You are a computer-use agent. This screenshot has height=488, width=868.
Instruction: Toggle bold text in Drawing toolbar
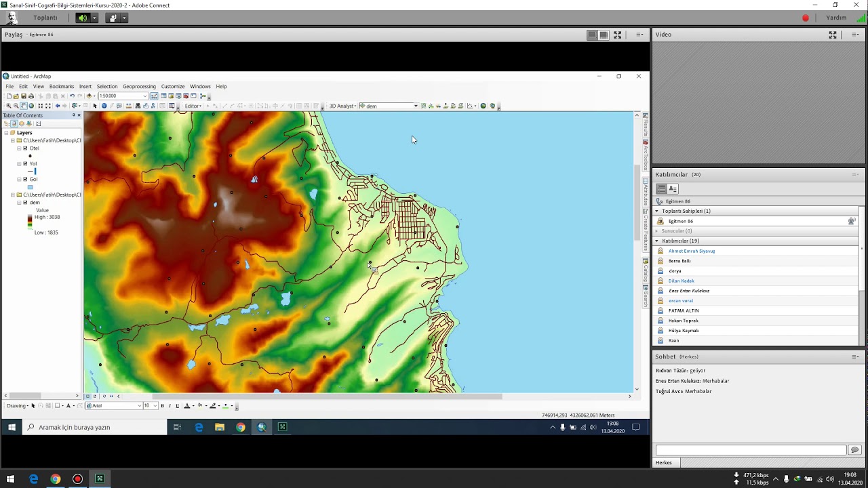click(162, 405)
